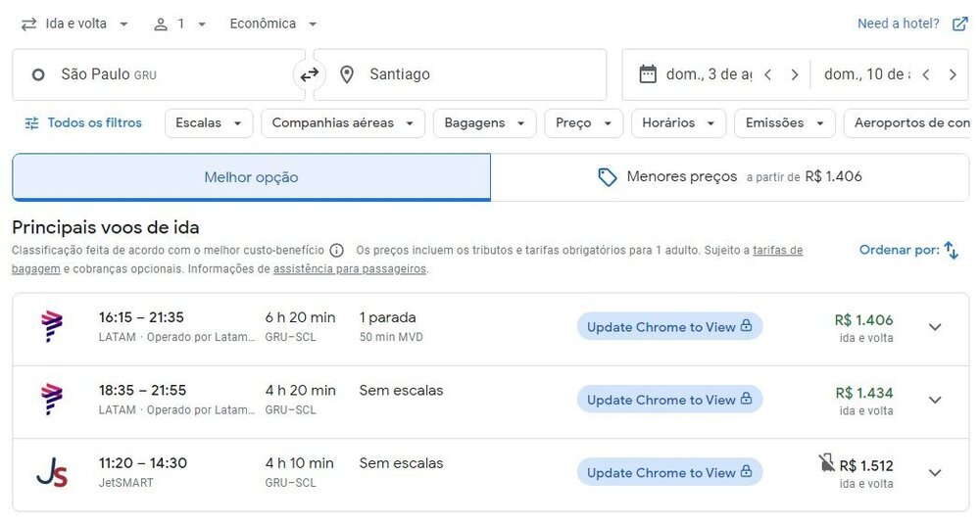This screenshot has width=980, height=525.
Task: Click previous day arrow for departure date
Action: [x=768, y=74]
